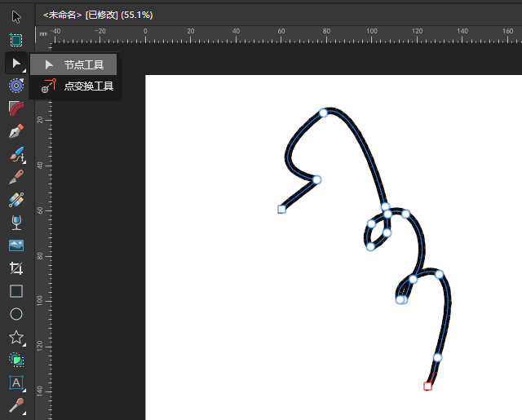Select the Star shape tool
The width and height of the screenshot is (522, 420).
point(16,337)
